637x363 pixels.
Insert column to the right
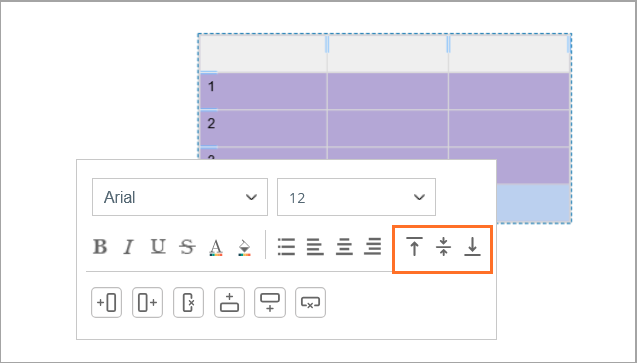click(147, 302)
